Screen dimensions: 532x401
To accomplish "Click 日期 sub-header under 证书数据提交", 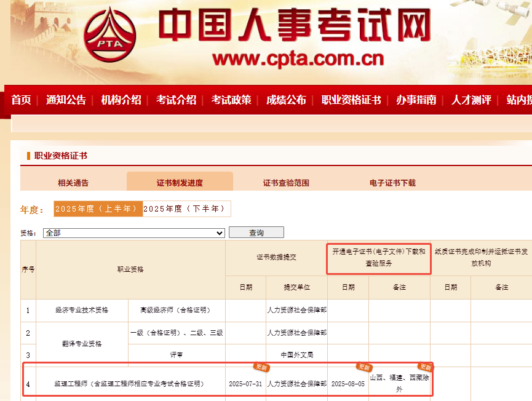I will pos(246,287).
